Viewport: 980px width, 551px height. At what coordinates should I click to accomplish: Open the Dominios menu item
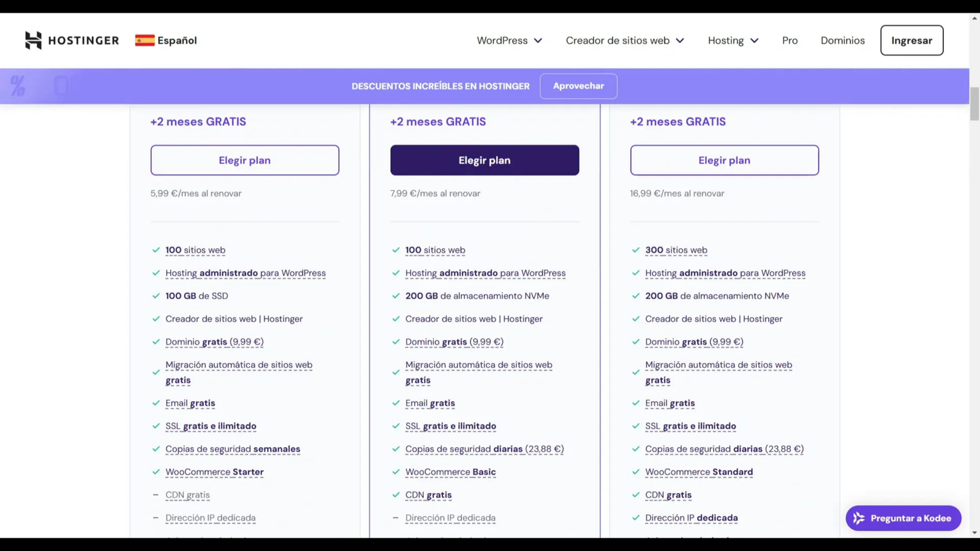[x=842, y=40]
